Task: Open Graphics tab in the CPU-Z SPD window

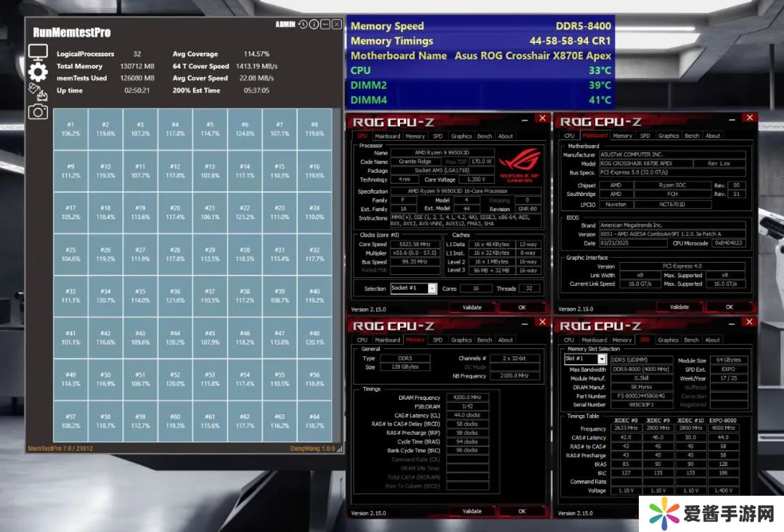Action: click(x=668, y=340)
